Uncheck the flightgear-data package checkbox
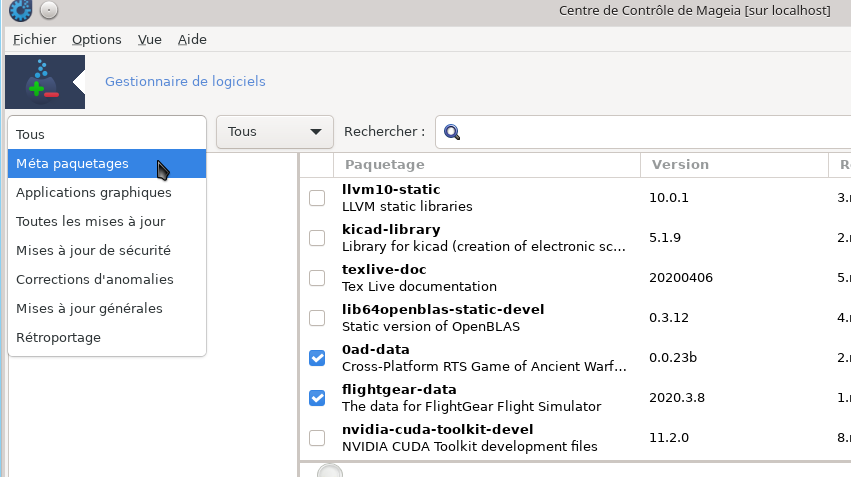This screenshot has width=851, height=477. pyautogui.click(x=317, y=398)
